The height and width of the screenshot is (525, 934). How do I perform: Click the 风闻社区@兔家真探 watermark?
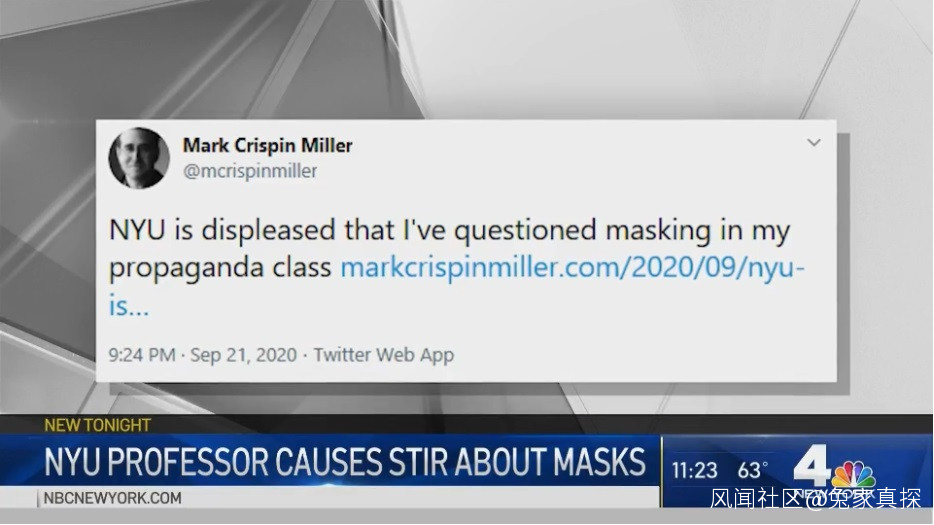click(x=815, y=499)
